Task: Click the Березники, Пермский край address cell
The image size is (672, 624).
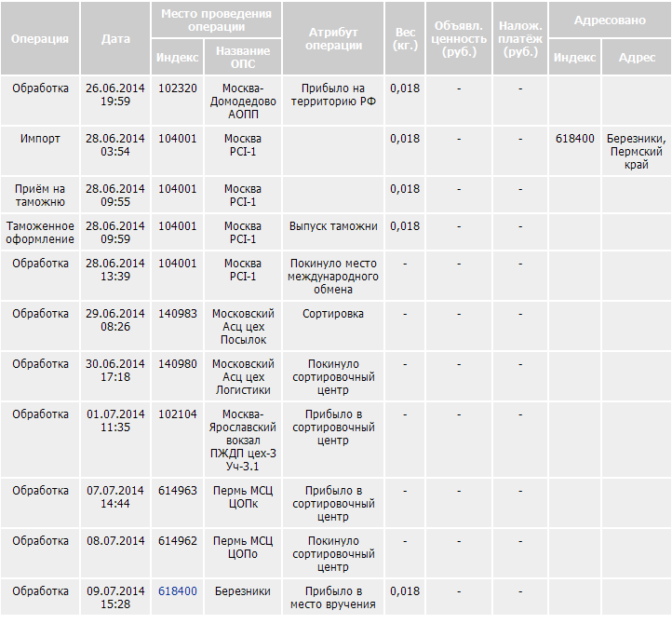Action: [636, 151]
